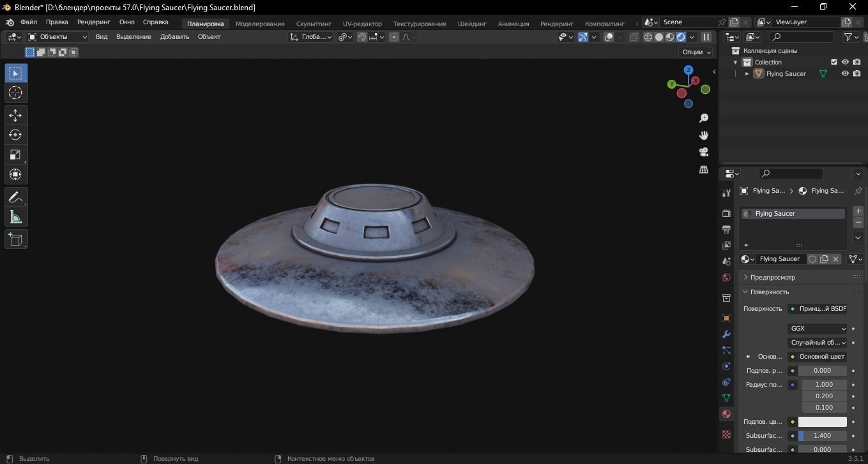868x464 pixels.
Task: Switch to rendered viewport shading
Action: pos(681,37)
